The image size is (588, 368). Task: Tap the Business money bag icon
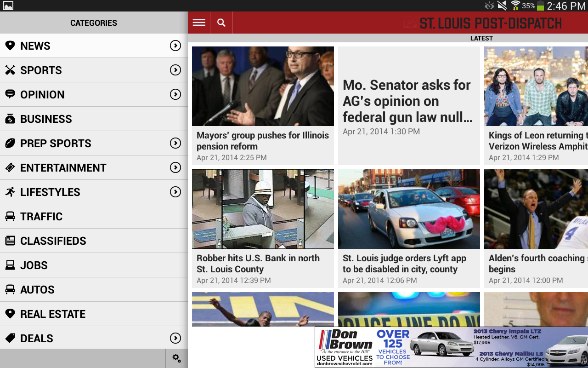coord(10,119)
